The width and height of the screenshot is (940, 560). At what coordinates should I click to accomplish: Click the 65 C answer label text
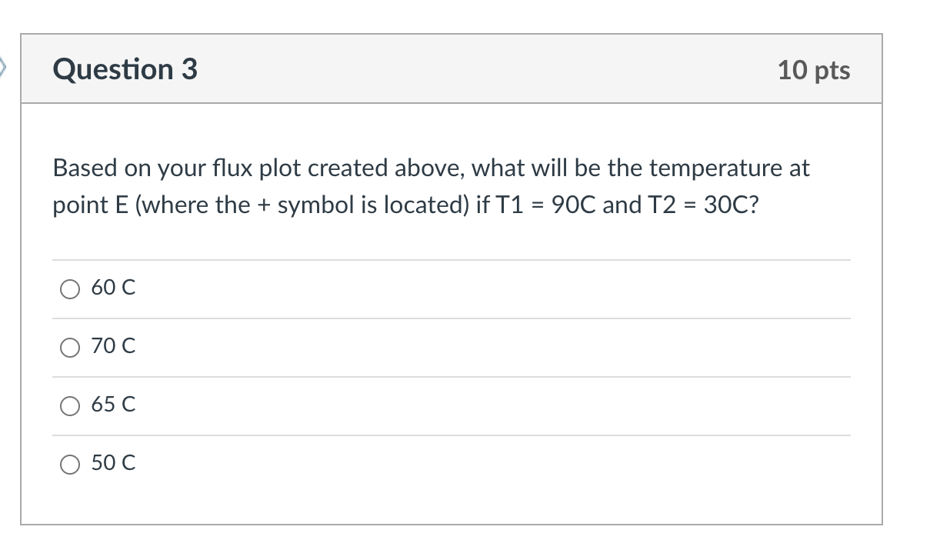tap(112, 405)
